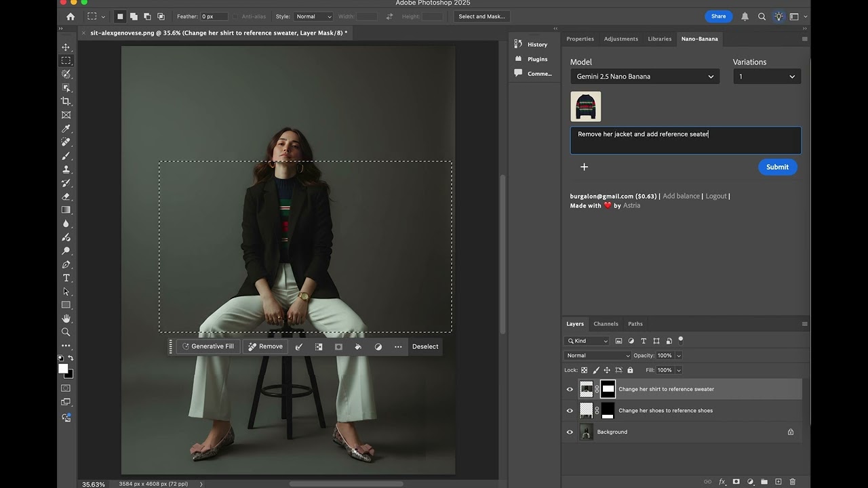
Task: Select the Eyedropper tool
Action: pos(66,129)
